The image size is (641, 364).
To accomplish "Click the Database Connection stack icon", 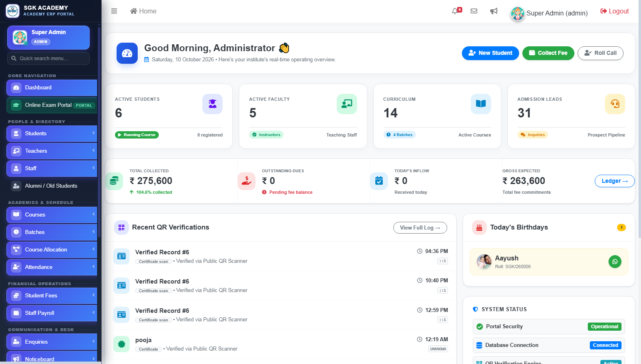I will tap(479, 345).
